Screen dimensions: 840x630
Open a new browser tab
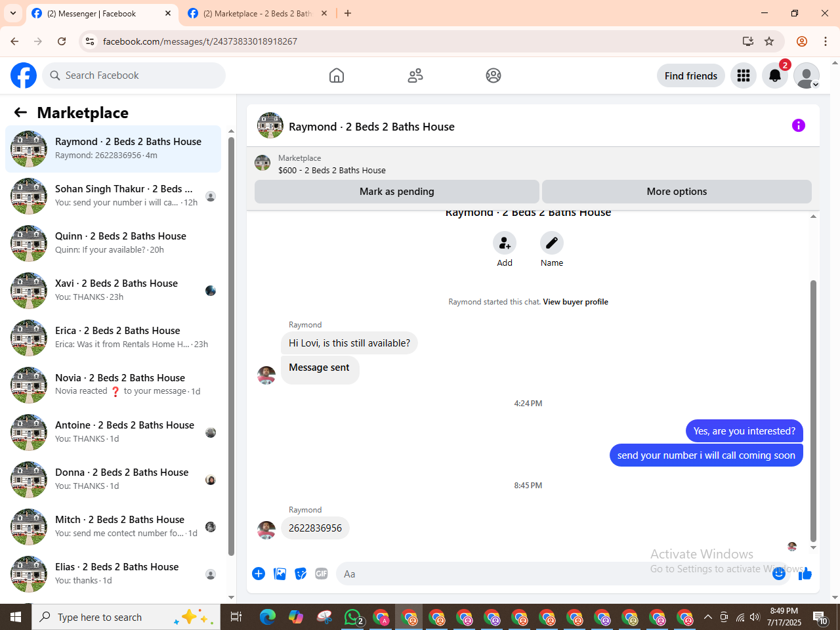coord(348,13)
